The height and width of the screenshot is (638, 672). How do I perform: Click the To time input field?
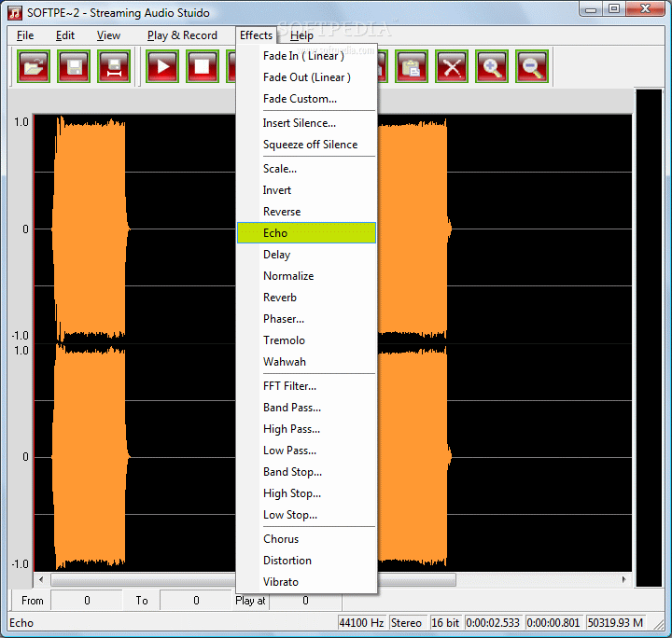[x=196, y=601]
